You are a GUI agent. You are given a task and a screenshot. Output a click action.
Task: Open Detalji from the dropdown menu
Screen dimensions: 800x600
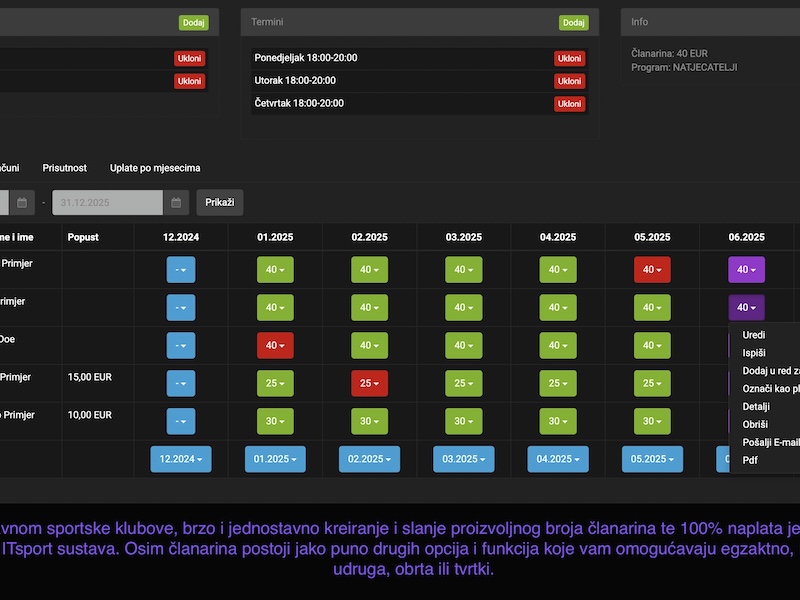click(757, 407)
